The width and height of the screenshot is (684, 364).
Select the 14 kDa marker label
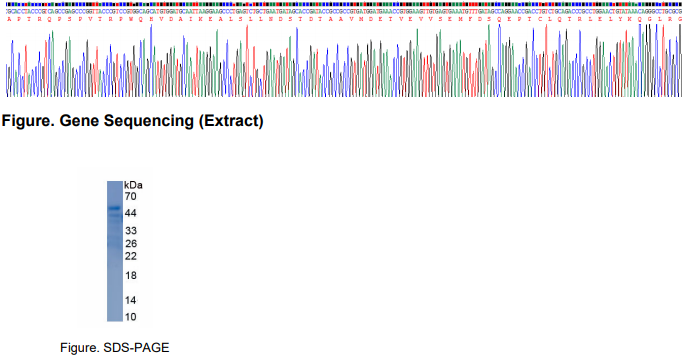130,300
